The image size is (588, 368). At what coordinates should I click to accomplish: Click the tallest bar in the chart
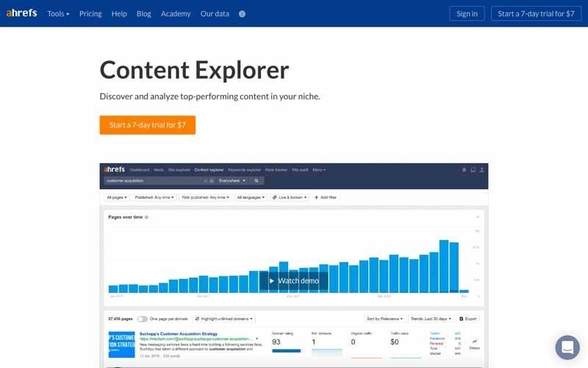[444, 266]
